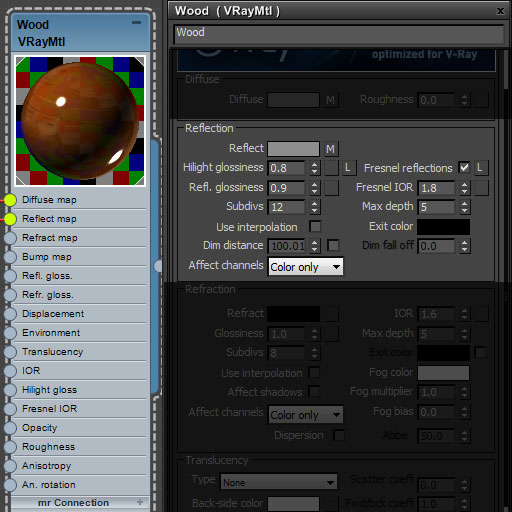The width and height of the screenshot is (512, 512).
Task: Click the Fresnel IOR input socket
Action: [x=10, y=409]
